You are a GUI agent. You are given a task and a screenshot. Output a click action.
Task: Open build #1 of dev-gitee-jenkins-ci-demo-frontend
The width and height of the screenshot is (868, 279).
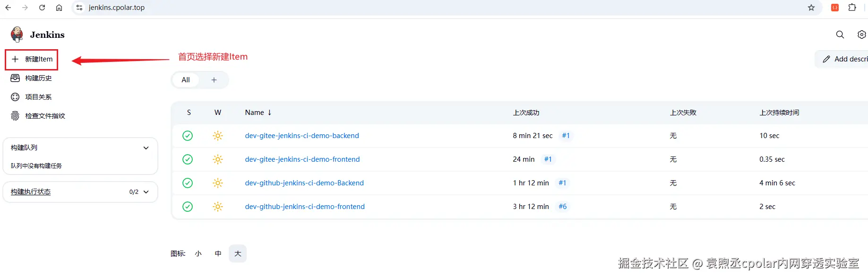pyautogui.click(x=548, y=159)
